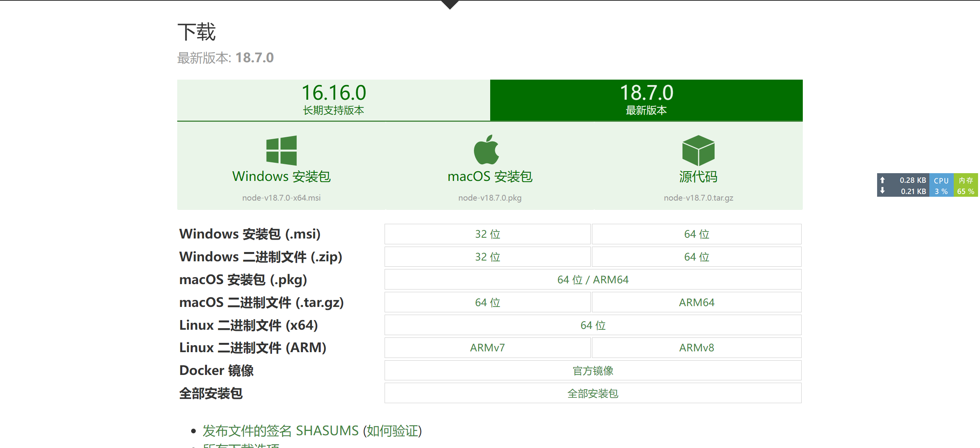This screenshot has height=448, width=980.
Task: Open the 全部安装包 downloads link
Action: [x=593, y=393]
